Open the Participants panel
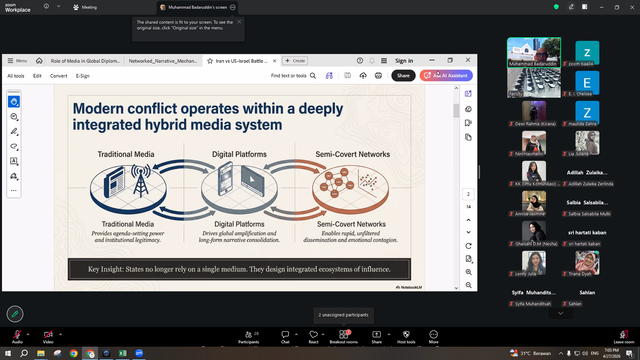640x360 pixels. pyautogui.click(x=249, y=337)
